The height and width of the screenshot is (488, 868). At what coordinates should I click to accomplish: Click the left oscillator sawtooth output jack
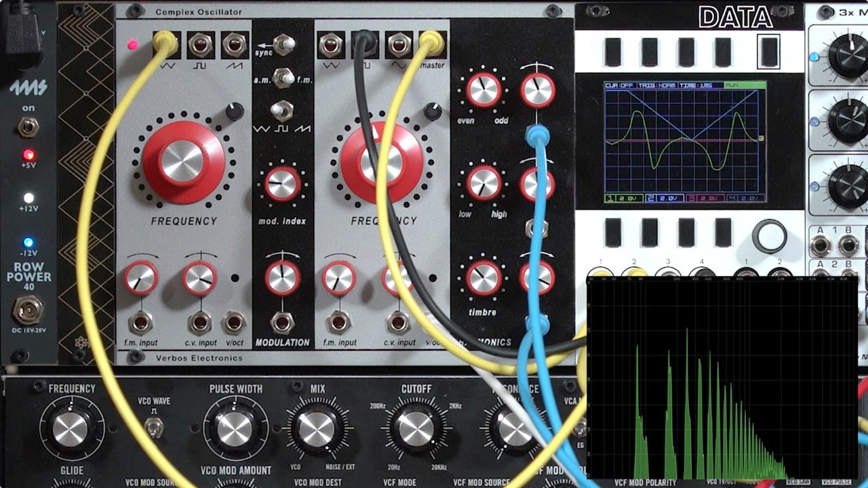coord(235,45)
